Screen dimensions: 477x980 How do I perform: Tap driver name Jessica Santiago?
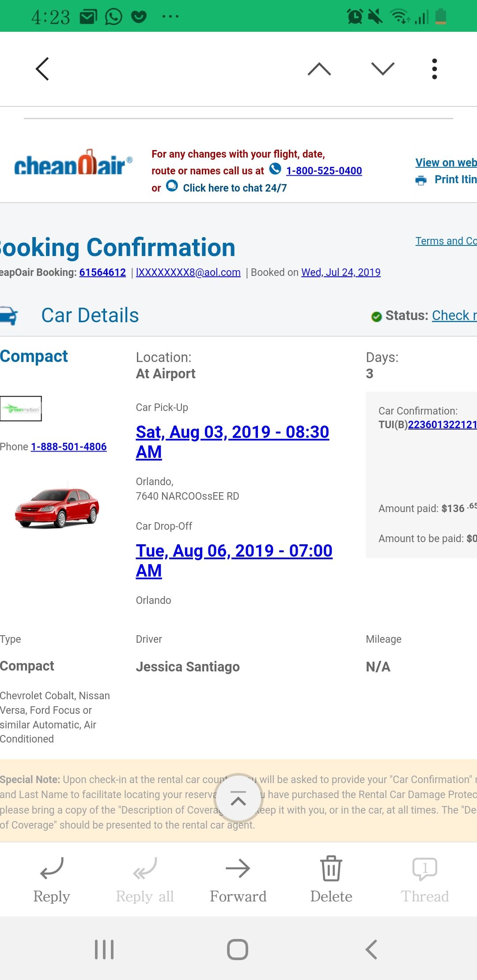(x=188, y=667)
